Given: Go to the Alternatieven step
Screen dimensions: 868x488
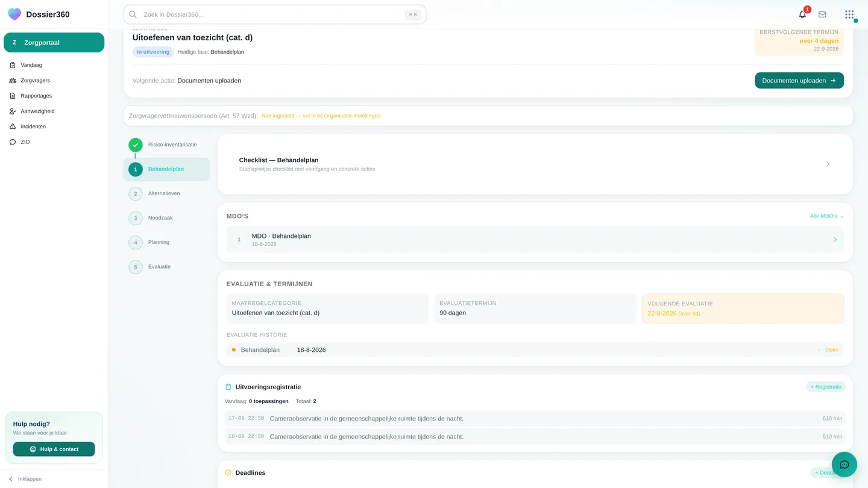Looking at the screenshot, I should point(166,193).
